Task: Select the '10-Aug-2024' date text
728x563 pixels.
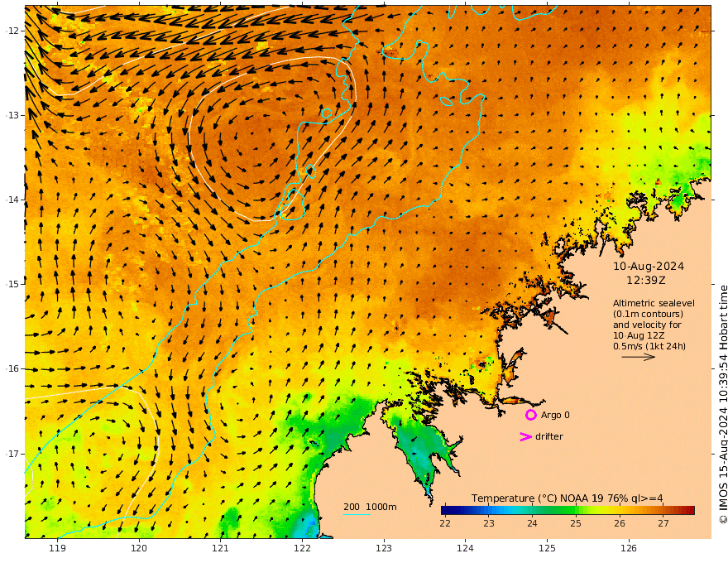Action: tap(649, 267)
